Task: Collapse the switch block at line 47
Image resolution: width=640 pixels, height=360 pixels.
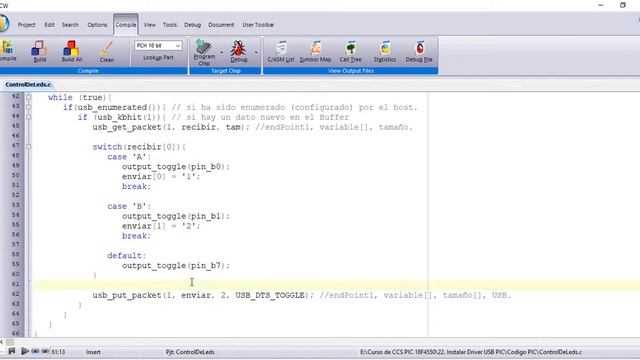Action: tap(29, 147)
